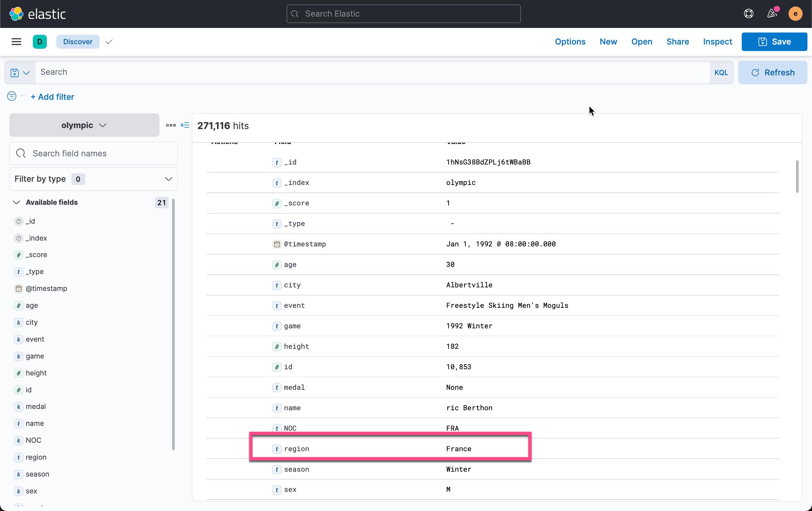Viewport: 812px width, 511px height.
Task: Select the region field in sidebar
Action: pyautogui.click(x=36, y=457)
